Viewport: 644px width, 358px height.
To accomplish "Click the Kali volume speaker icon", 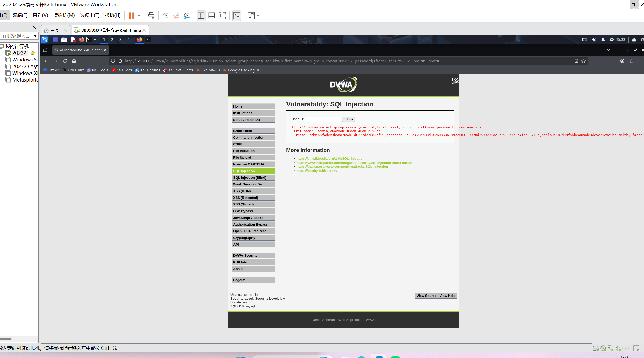I will pos(594,40).
